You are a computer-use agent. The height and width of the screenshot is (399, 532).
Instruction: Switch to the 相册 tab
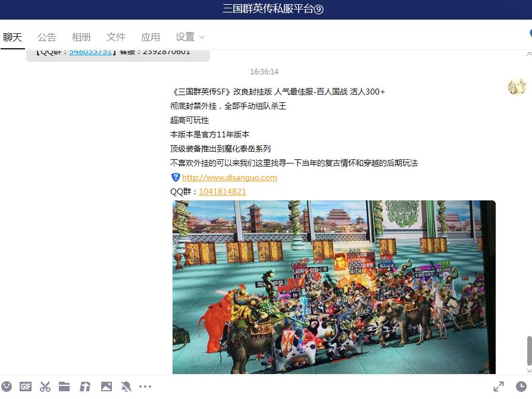82,37
